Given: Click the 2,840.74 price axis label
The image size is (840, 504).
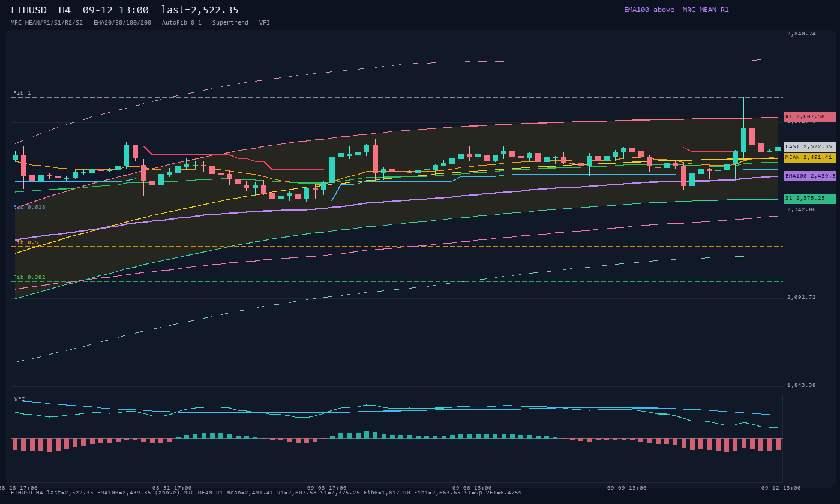Looking at the screenshot, I should click(x=802, y=34).
